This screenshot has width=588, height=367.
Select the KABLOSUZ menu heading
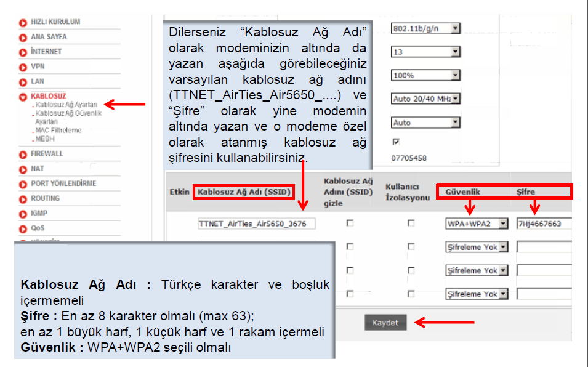[x=49, y=96]
